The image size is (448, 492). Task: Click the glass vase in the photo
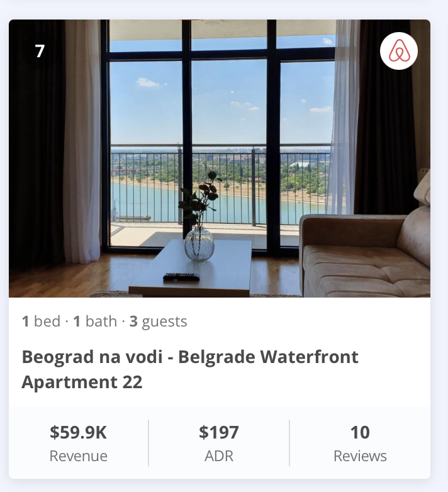pyautogui.click(x=199, y=244)
